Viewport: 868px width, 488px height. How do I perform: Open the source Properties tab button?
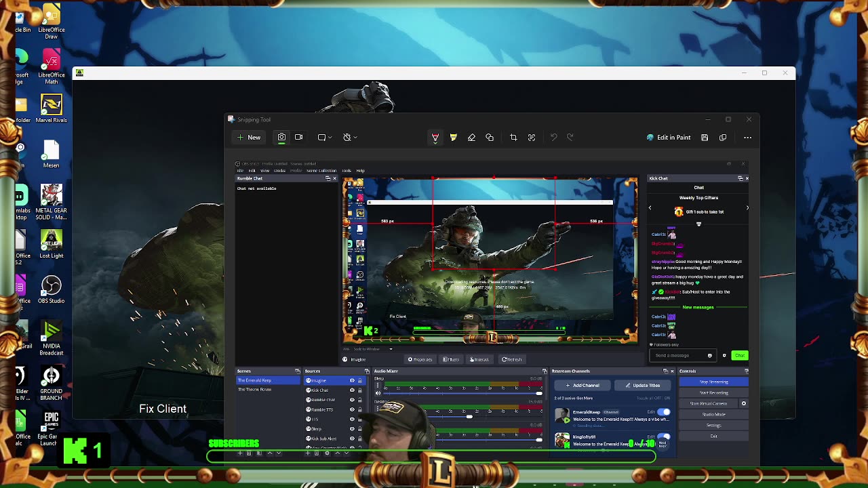pos(420,359)
